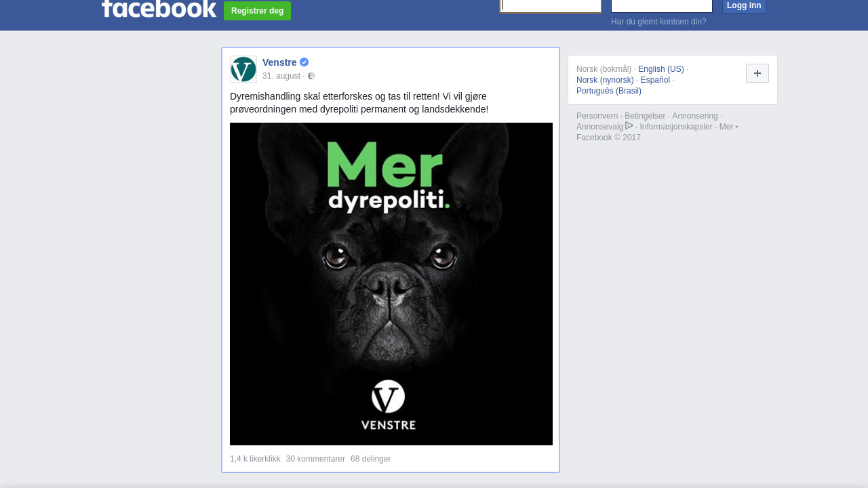868x488 pixels.
Task: Click the Facebook logo in header
Action: point(159,9)
